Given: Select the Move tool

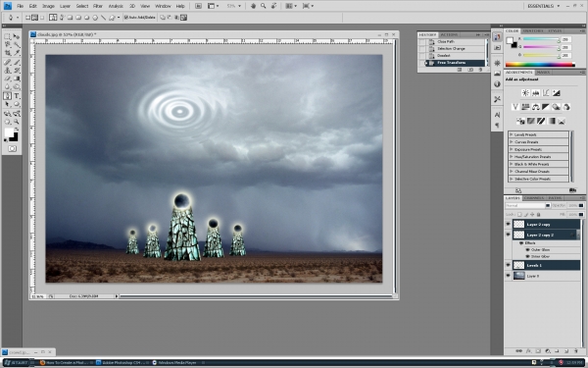Looking at the screenshot, I should pos(16,36).
